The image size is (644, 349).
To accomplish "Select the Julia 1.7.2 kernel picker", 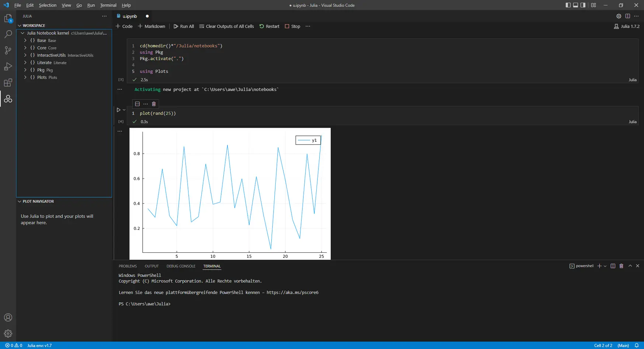I will coord(626,26).
